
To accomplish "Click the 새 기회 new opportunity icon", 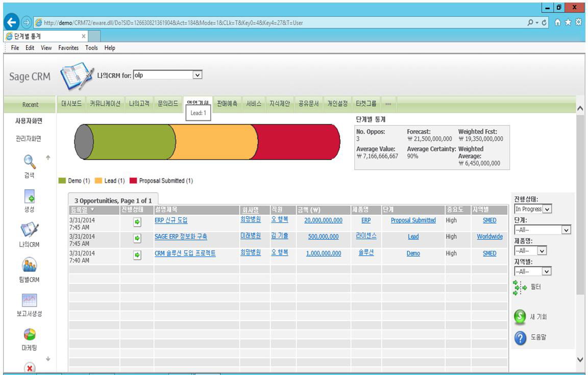I will point(520,317).
